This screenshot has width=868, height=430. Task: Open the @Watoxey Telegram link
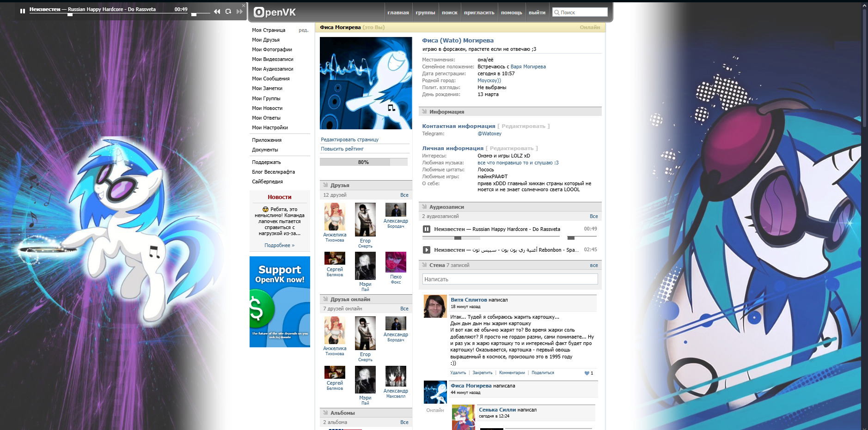pyautogui.click(x=489, y=133)
